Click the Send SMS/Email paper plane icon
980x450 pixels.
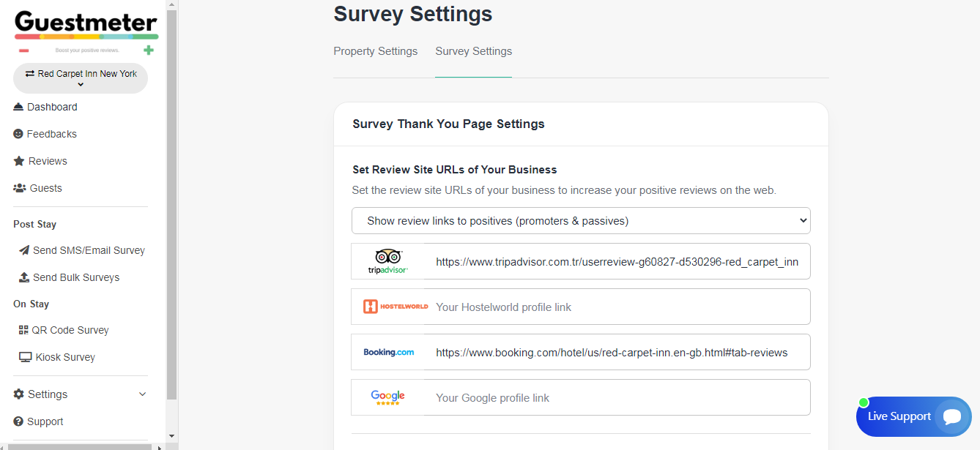pyautogui.click(x=24, y=250)
